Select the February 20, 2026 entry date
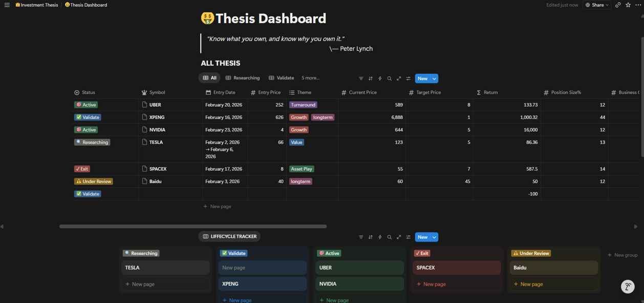The width and height of the screenshot is (644, 303). (x=224, y=105)
